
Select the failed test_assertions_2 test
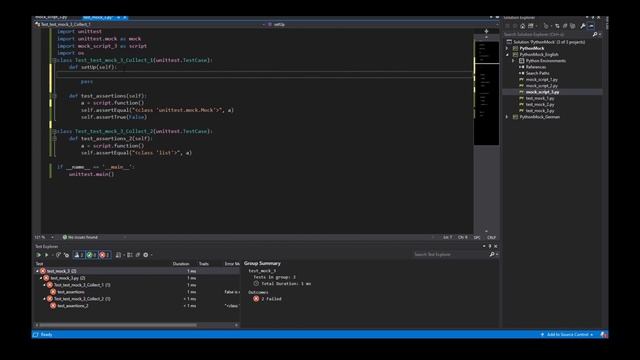coord(73,306)
